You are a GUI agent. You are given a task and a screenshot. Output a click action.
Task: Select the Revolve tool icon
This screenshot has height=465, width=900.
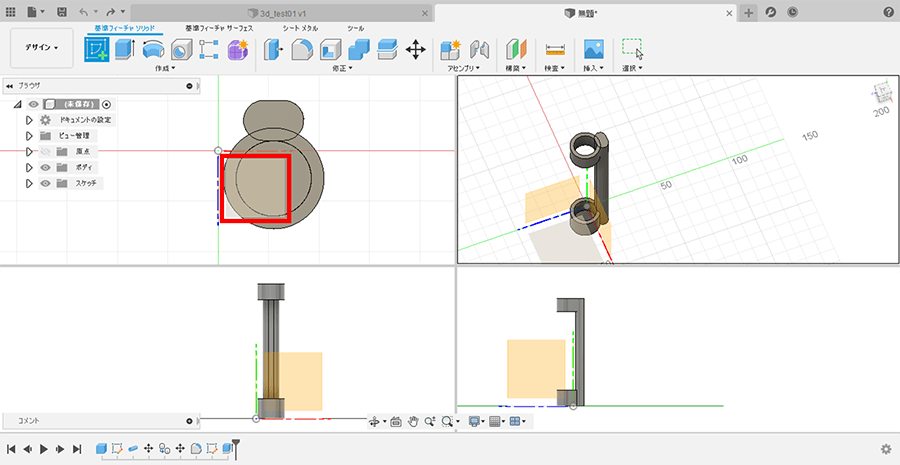(153, 48)
